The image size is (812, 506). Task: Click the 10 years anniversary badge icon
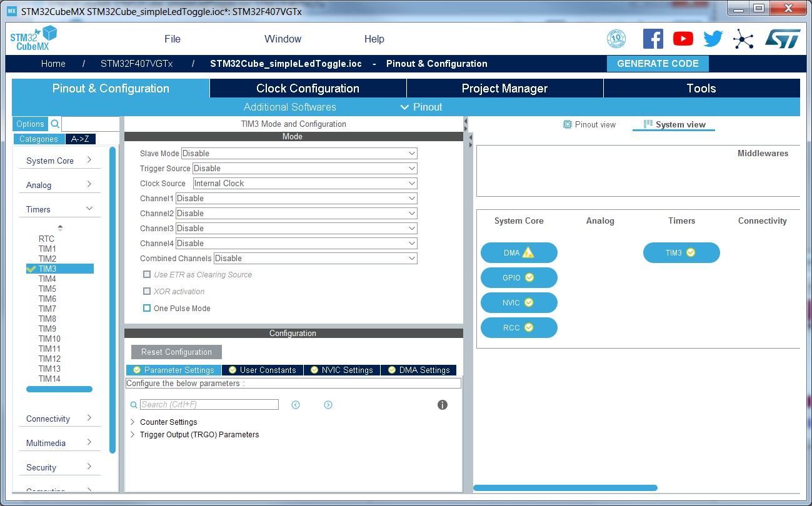click(616, 39)
